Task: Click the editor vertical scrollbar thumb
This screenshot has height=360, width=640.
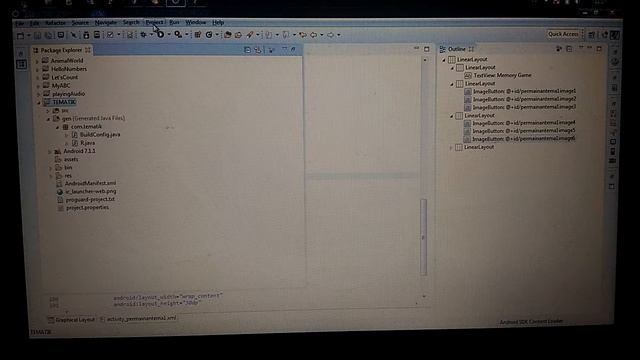Action: point(423,237)
